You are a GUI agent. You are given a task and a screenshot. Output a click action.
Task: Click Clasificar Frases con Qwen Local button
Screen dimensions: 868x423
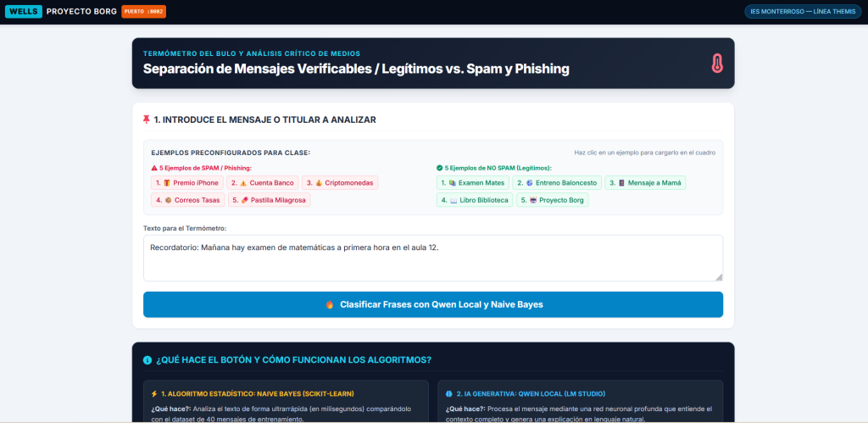[433, 304]
